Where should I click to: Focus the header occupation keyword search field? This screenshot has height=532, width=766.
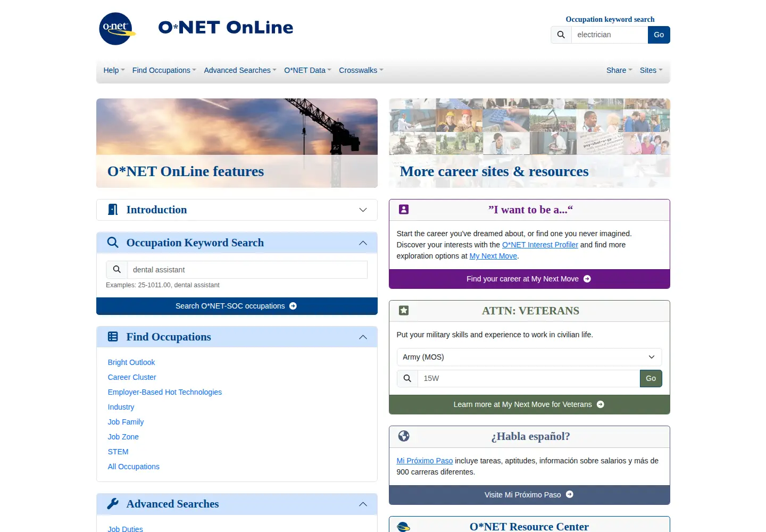[610, 35]
